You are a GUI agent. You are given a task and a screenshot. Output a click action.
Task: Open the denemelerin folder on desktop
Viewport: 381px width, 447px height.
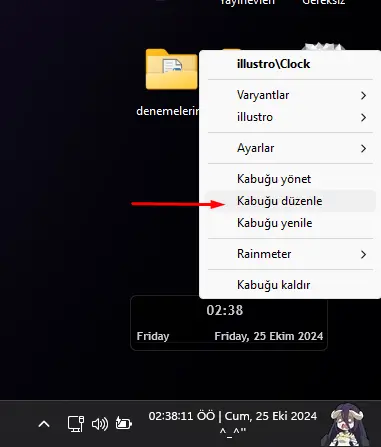point(171,69)
